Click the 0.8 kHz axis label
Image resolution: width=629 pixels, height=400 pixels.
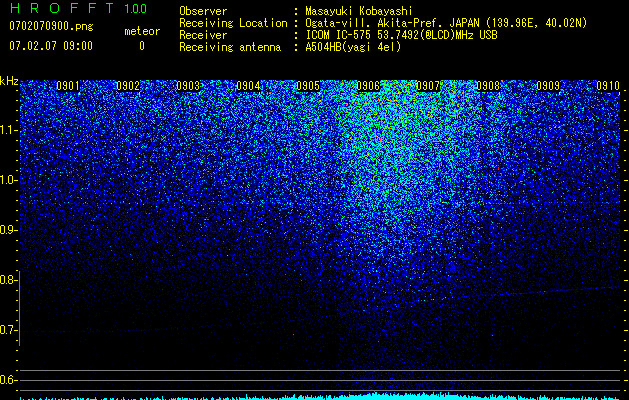tap(8, 280)
